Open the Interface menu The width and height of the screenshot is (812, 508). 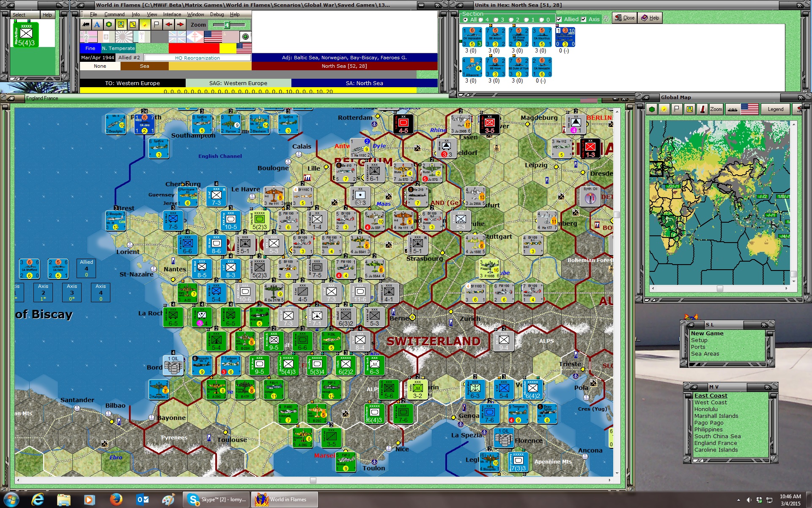click(172, 14)
